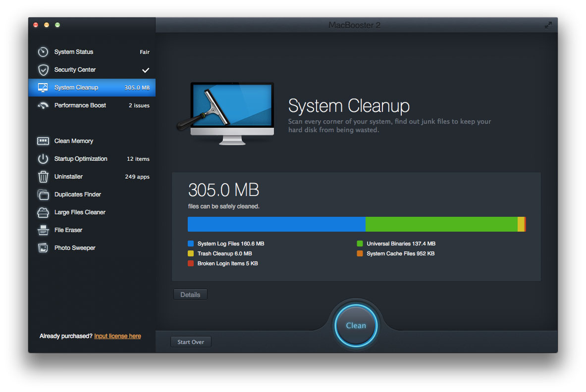Click the File Eraser label
The height and width of the screenshot is (392, 586).
tap(68, 230)
